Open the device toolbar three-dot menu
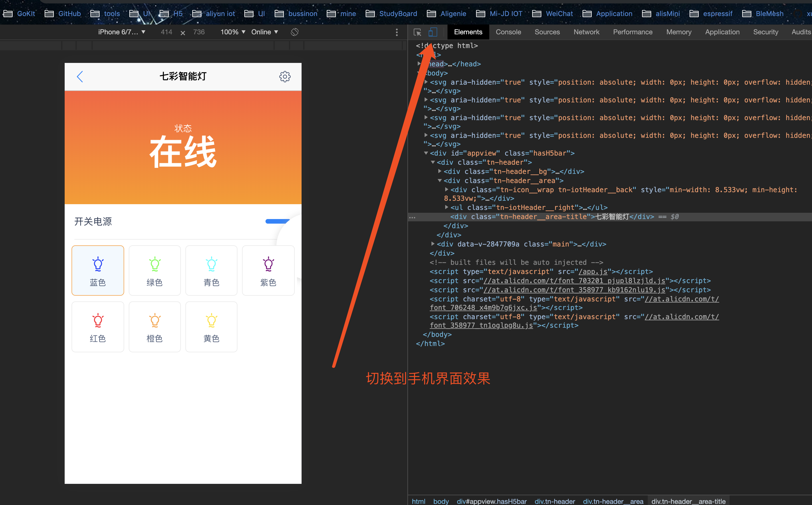Viewport: 812px width, 505px height. [x=397, y=32]
